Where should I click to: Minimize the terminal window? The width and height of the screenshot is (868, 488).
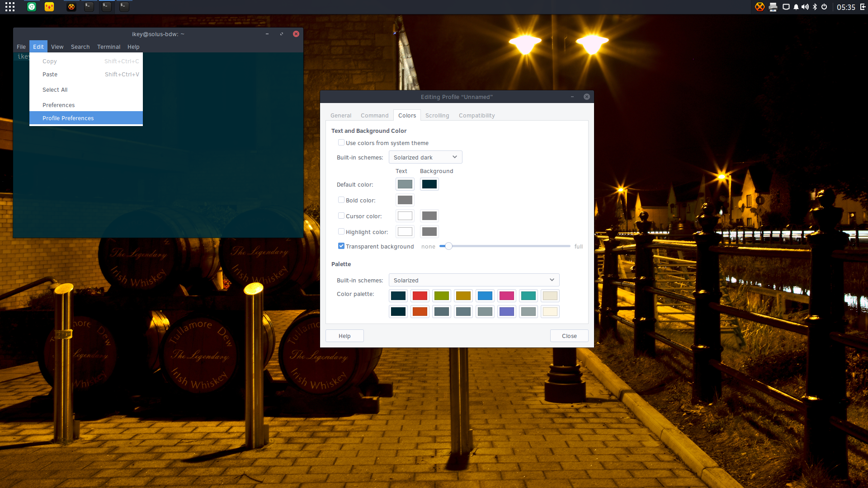tap(267, 34)
